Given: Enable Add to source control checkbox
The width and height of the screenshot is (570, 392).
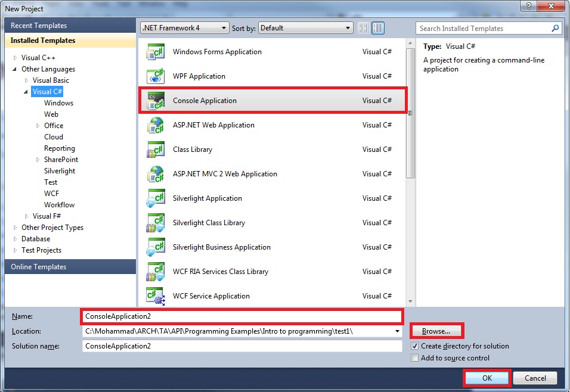Looking at the screenshot, I should pos(414,358).
